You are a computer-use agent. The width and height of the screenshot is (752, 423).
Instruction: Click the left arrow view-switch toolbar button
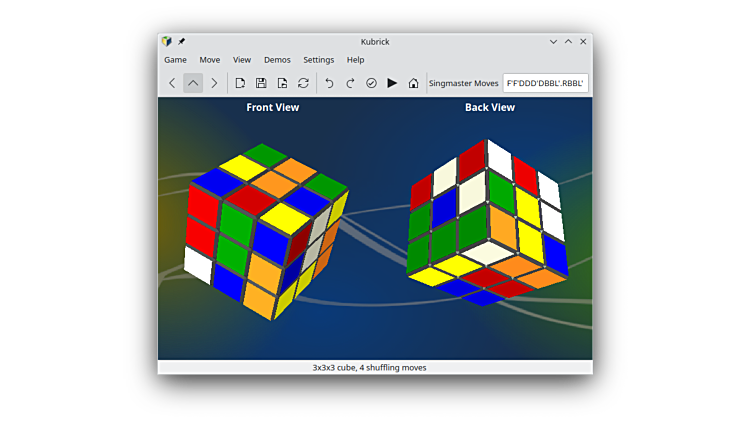(x=172, y=83)
